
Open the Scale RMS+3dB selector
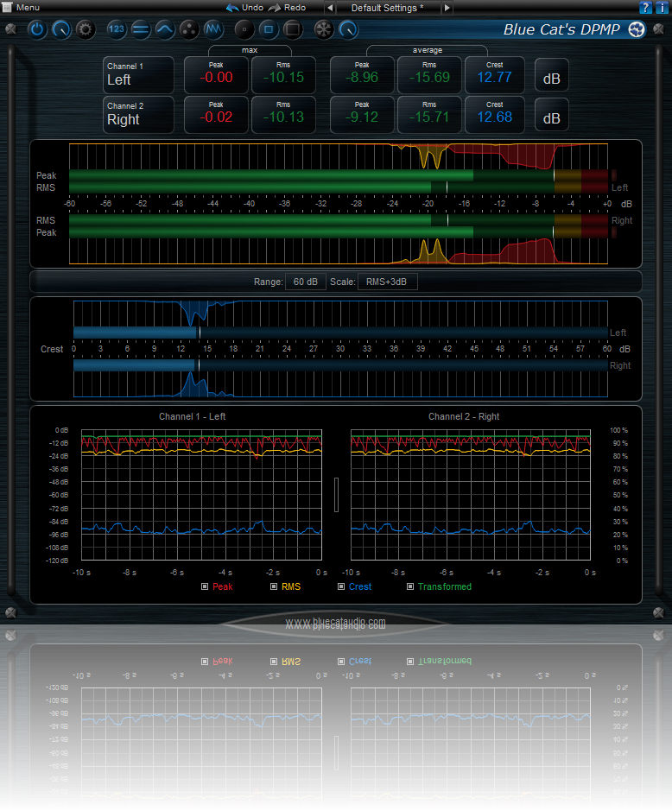coord(382,282)
